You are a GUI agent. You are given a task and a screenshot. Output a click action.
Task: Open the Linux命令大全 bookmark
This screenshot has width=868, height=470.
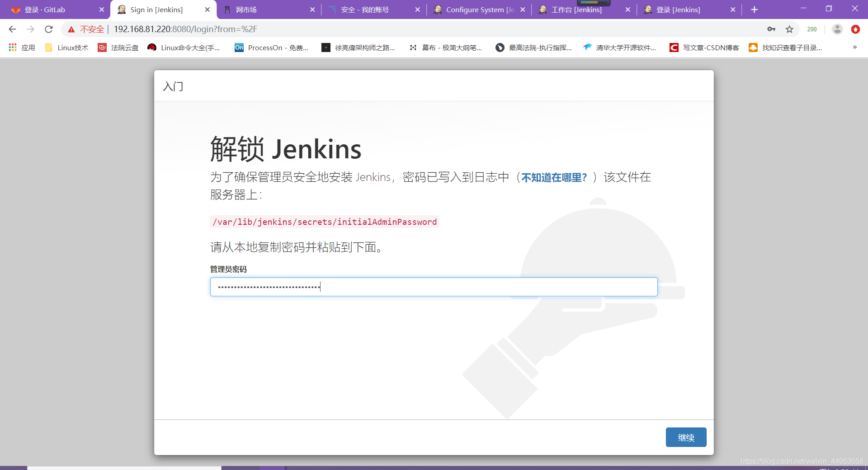coord(184,47)
